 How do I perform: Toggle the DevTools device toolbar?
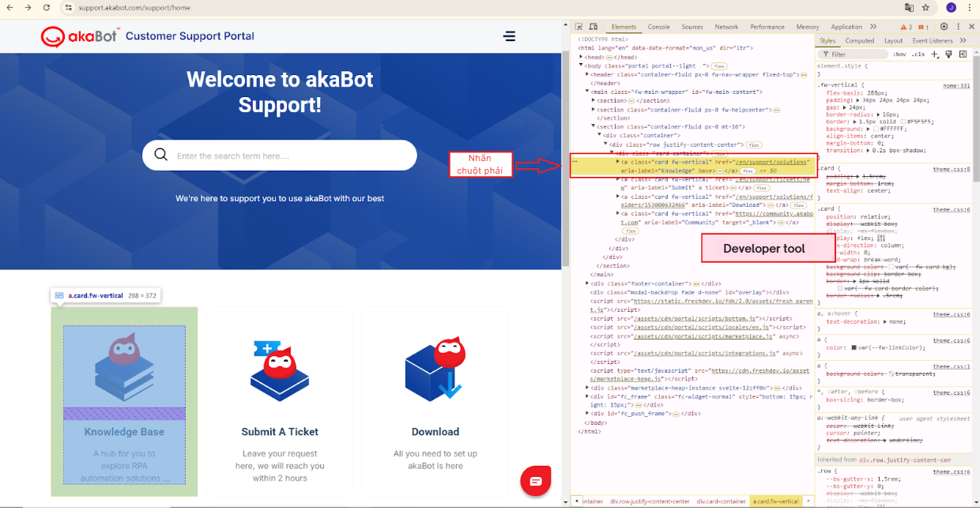coord(593,27)
